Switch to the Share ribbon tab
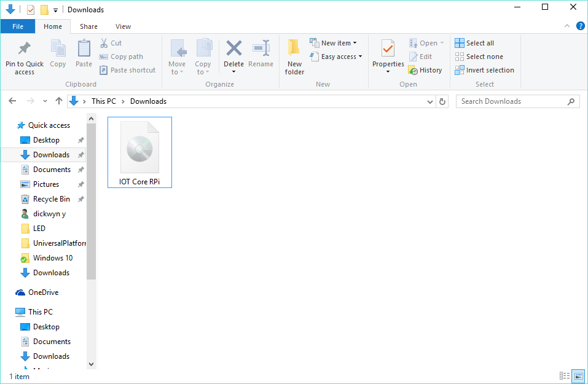The height and width of the screenshot is (384, 588). [88, 26]
